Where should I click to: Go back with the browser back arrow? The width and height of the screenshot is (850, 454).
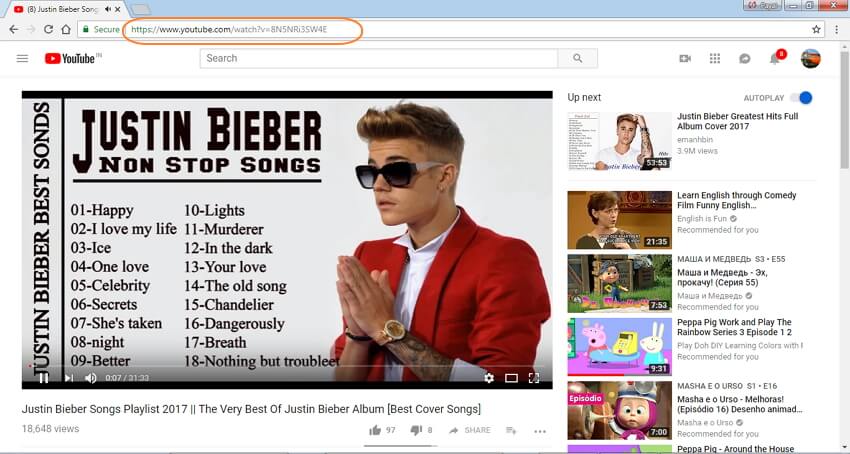(x=14, y=30)
